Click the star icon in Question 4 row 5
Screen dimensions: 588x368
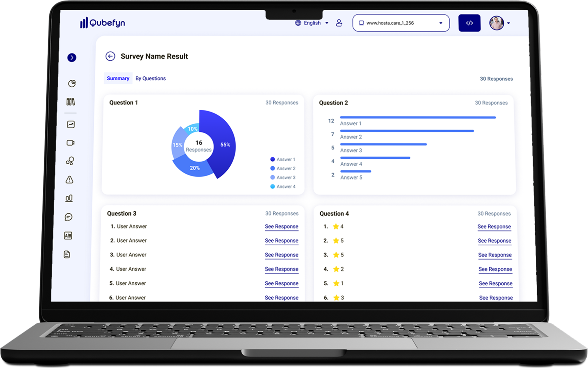[336, 283]
